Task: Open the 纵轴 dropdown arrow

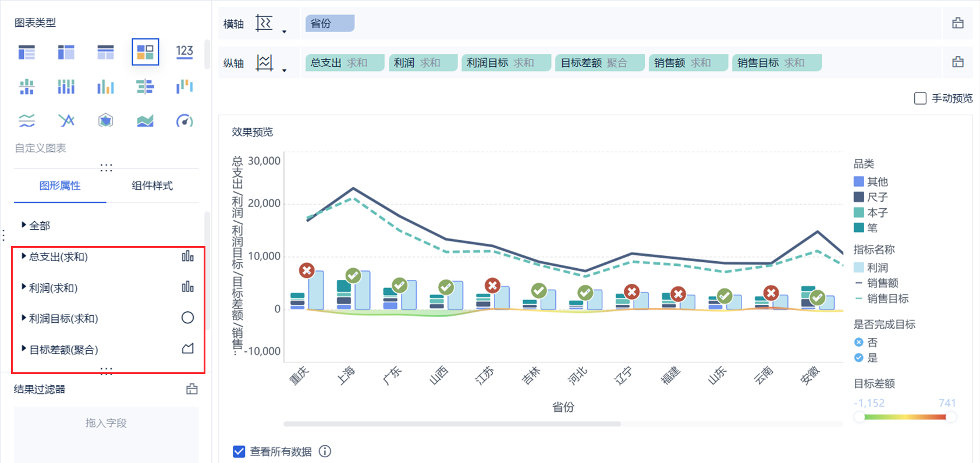Action: [284, 70]
